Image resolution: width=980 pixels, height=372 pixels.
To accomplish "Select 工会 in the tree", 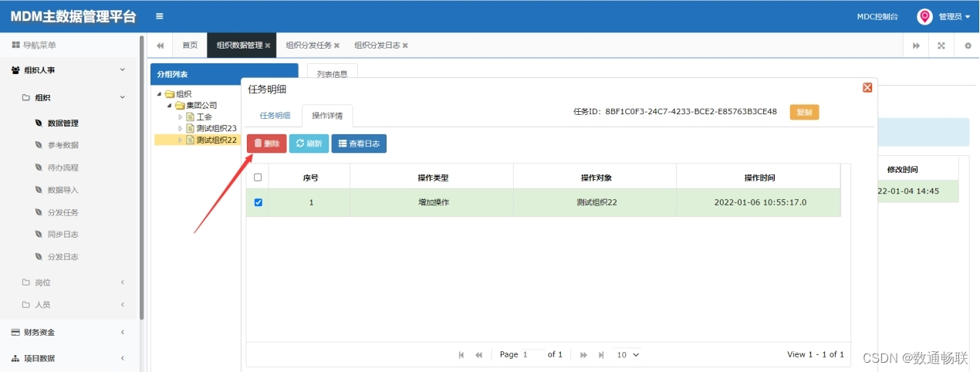I will pos(204,117).
